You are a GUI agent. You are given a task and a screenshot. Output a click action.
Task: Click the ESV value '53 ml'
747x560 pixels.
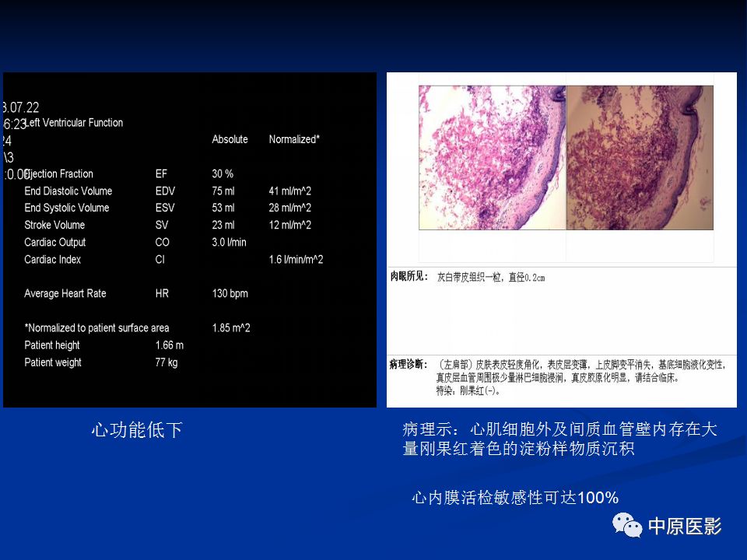coord(223,208)
